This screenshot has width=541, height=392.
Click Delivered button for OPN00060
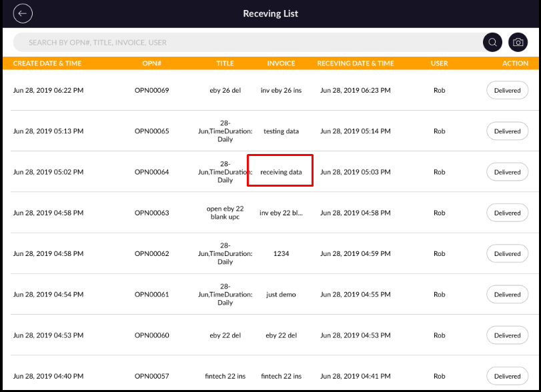pyautogui.click(x=507, y=335)
